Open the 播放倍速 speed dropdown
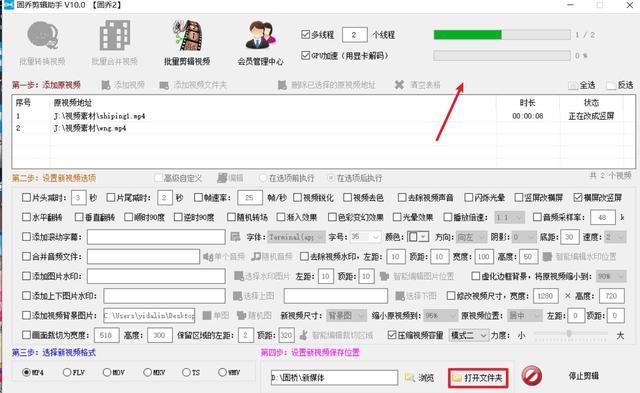The image size is (640, 393). click(x=509, y=218)
